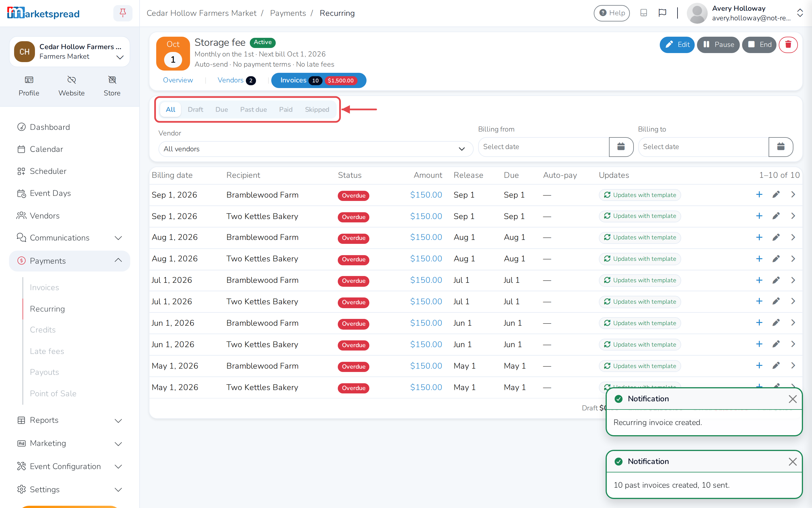The height and width of the screenshot is (508, 812).
Task: Filter invoices by Past due
Action: (x=253, y=110)
